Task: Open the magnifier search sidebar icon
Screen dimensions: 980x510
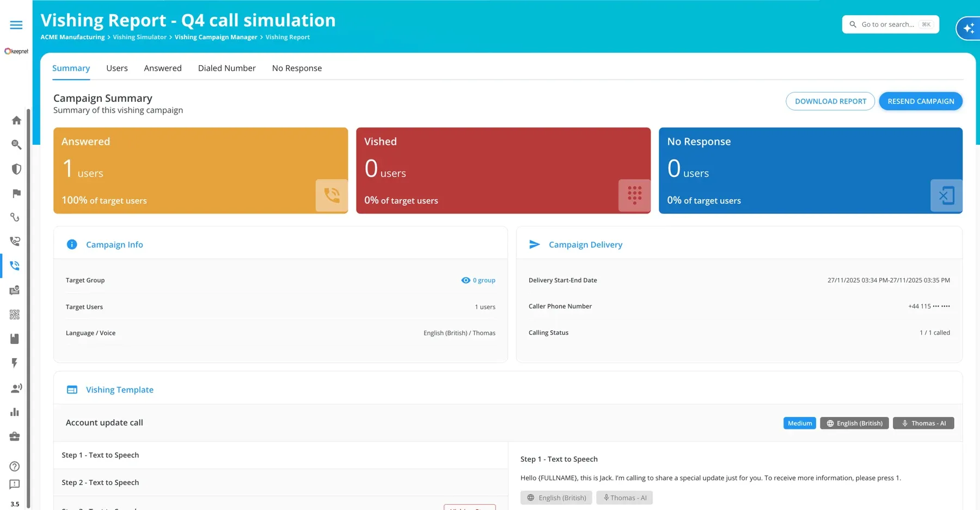Action: pyautogui.click(x=16, y=144)
